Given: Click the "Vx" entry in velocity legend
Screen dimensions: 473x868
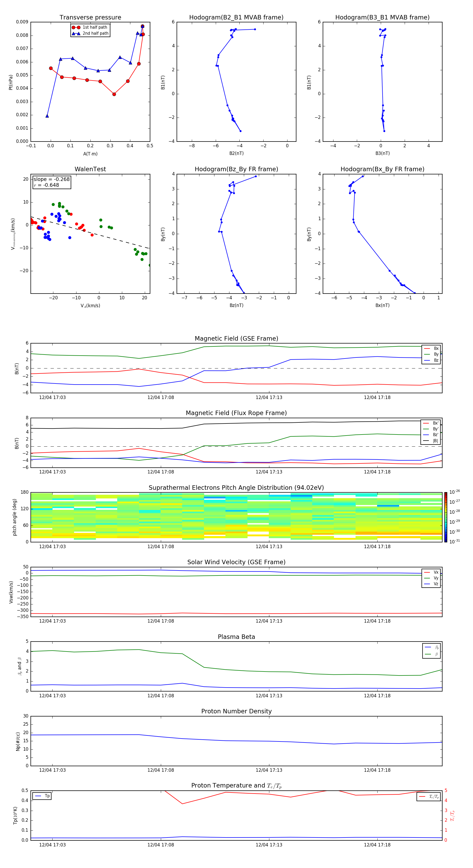Looking at the screenshot, I should click(431, 572).
